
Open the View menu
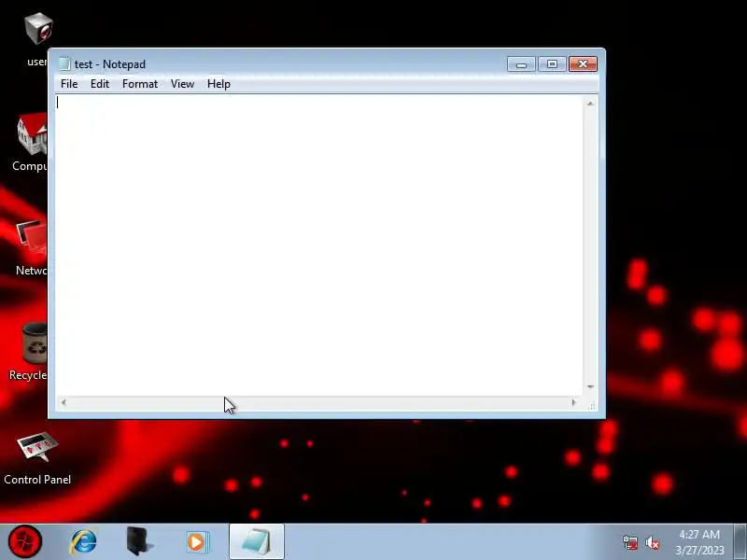182,84
